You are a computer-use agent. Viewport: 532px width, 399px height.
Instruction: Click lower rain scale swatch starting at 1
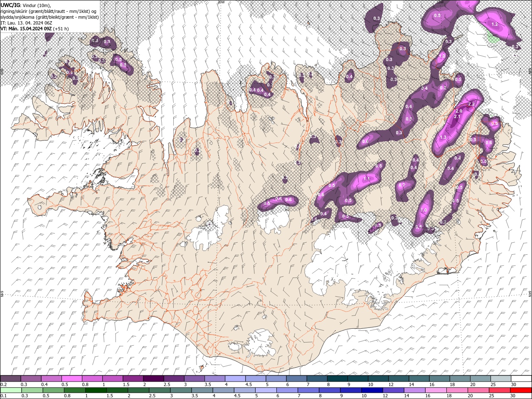[96, 390]
